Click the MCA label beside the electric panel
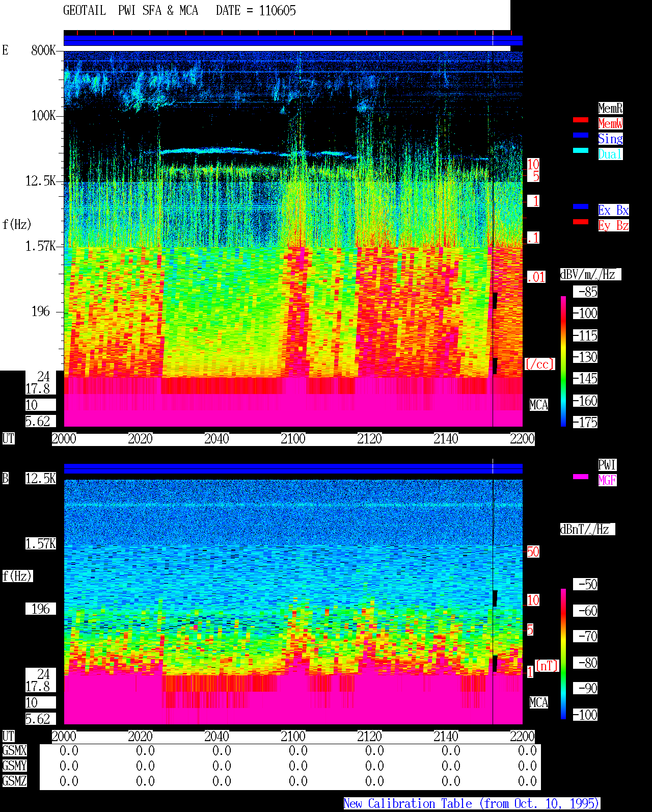The image size is (652, 812). 539,405
